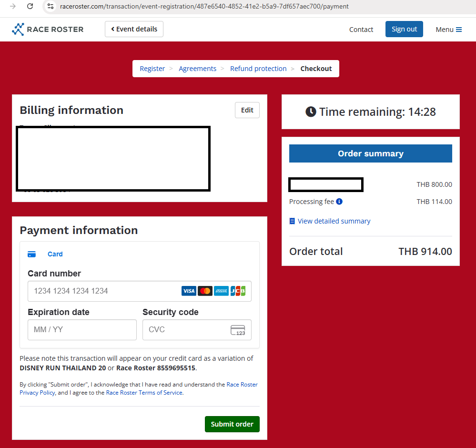Screen dimensions: 476x448
Task: Focus the Card number field
Action: [139, 291]
